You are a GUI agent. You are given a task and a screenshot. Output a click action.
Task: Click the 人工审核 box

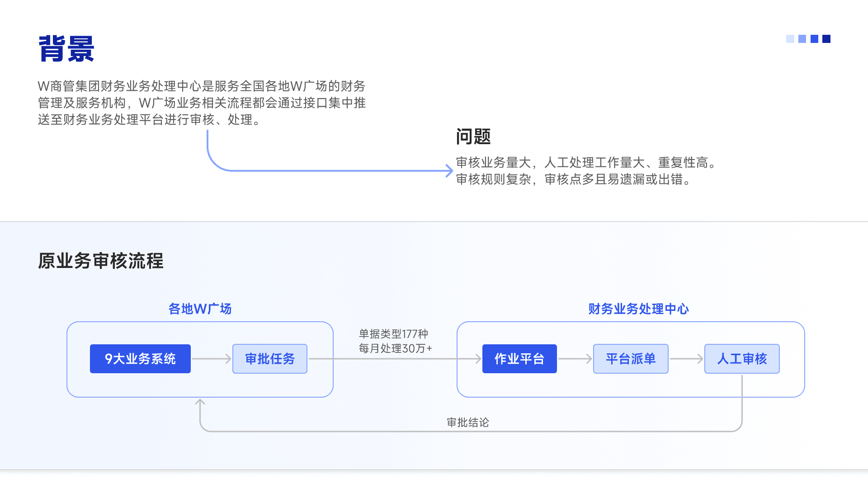742,359
